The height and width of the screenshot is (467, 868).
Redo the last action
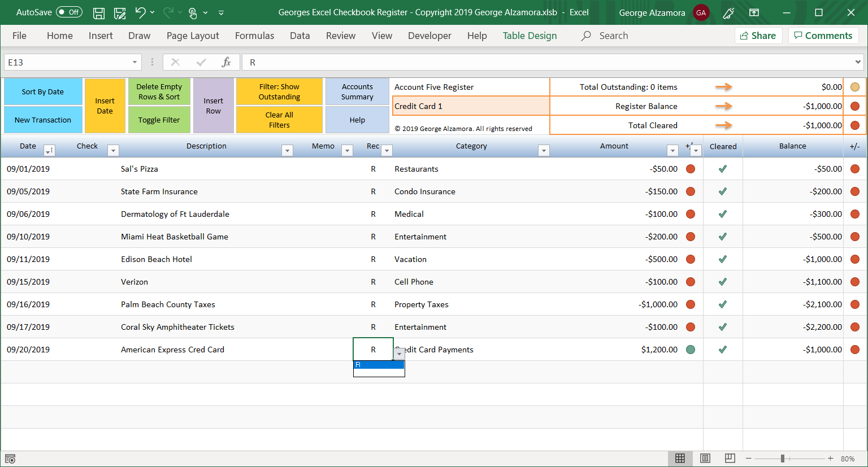[168, 13]
